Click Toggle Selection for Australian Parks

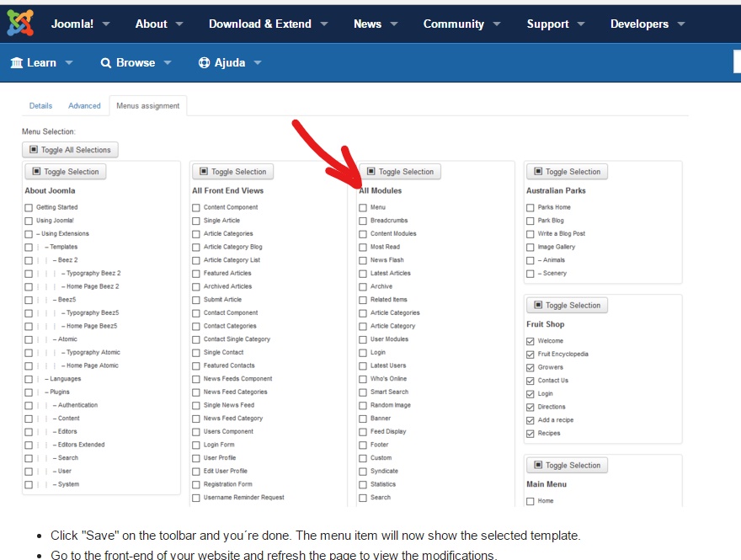(567, 172)
